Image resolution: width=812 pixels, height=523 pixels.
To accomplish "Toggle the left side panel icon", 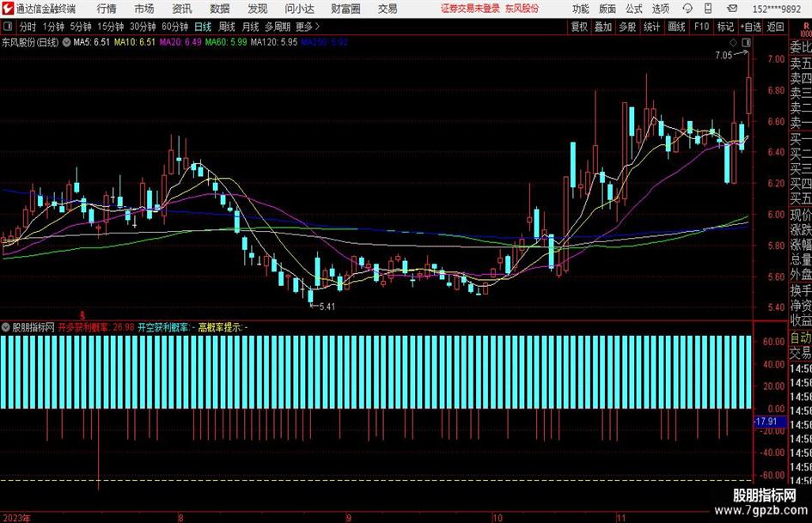I will tap(8, 27).
